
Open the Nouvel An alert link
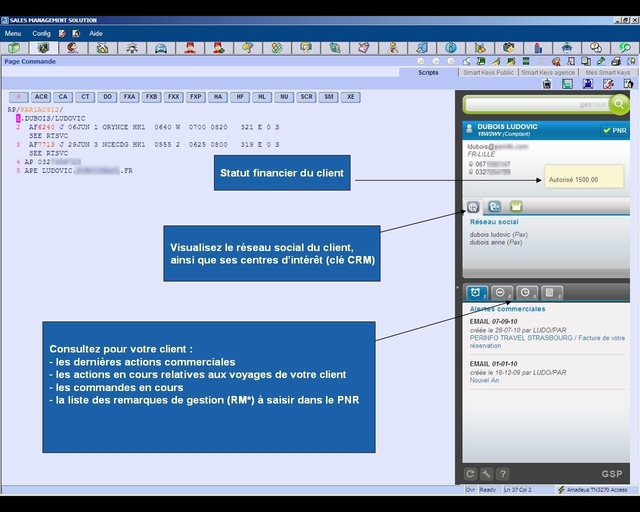click(x=484, y=380)
